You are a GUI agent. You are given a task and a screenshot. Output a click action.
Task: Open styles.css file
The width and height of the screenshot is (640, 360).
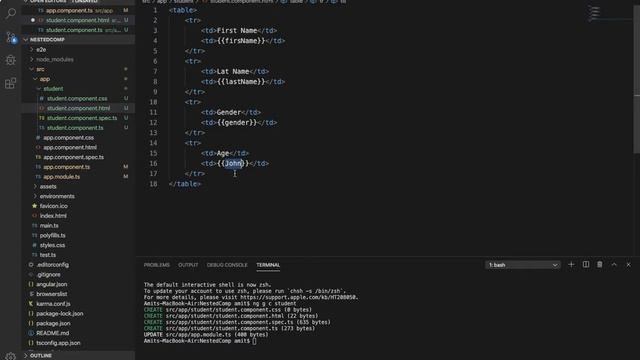tap(52, 245)
